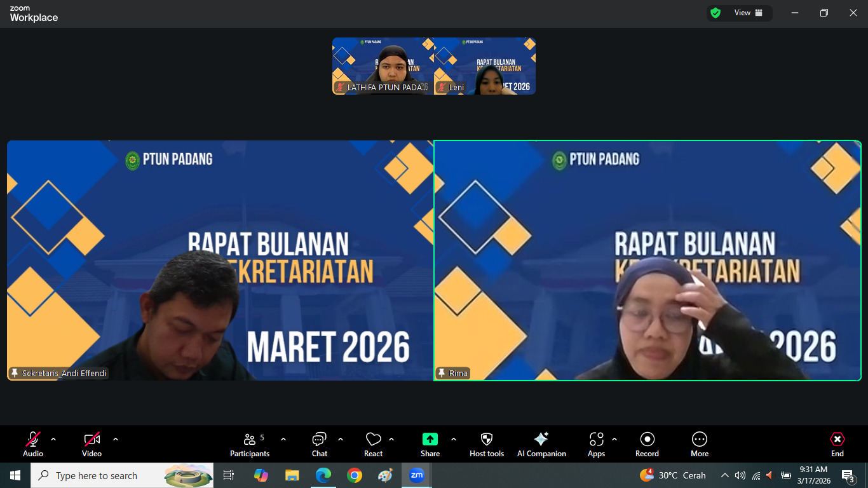Click the pinned Sekretaris_Andi Effendi name label
868x488 pixels.
pos(58,373)
